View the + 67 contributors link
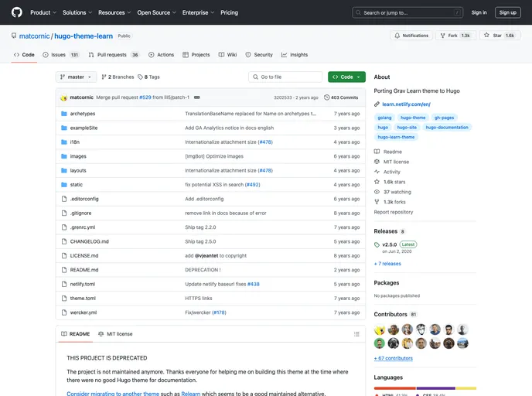This screenshot has height=396, width=532. click(x=394, y=358)
